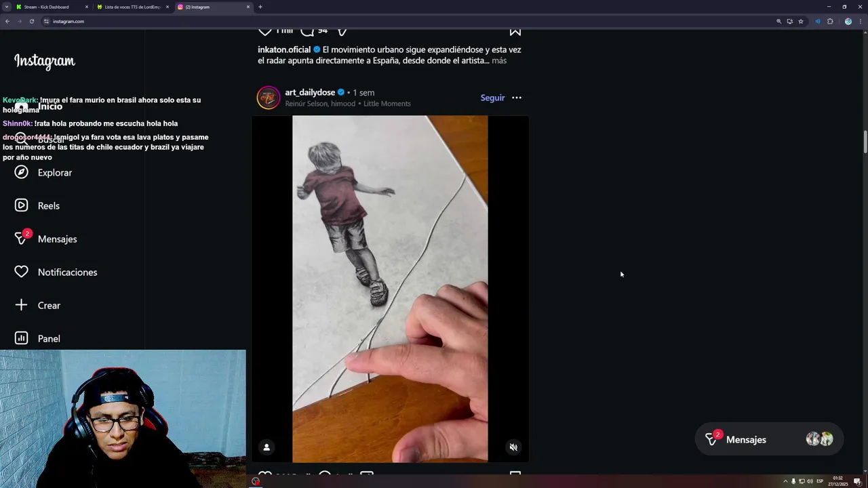Click the ESP language indicator
This screenshot has width=868, height=488.
click(820, 481)
